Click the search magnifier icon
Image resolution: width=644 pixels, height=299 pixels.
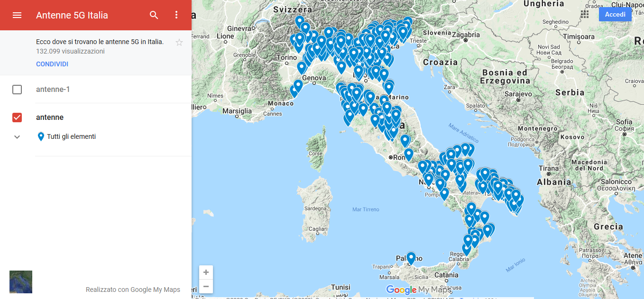[154, 15]
